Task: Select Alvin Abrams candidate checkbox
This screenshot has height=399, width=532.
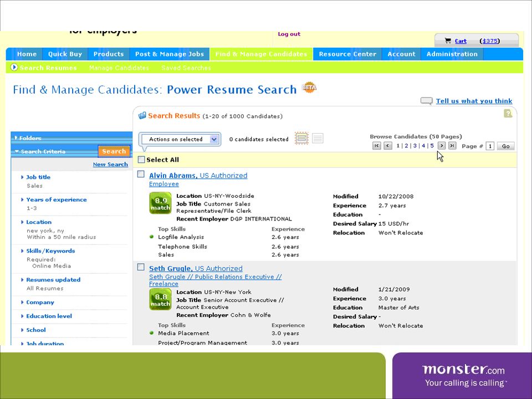Action: point(141,174)
